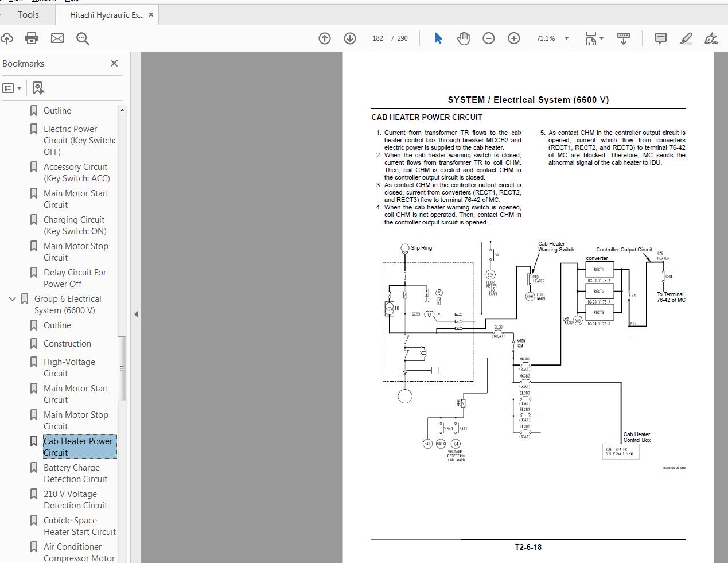Share the file using the upload icon
Image resolution: width=728 pixels, height=563 pixels.
pyautogui.click(x=7, y=38)
